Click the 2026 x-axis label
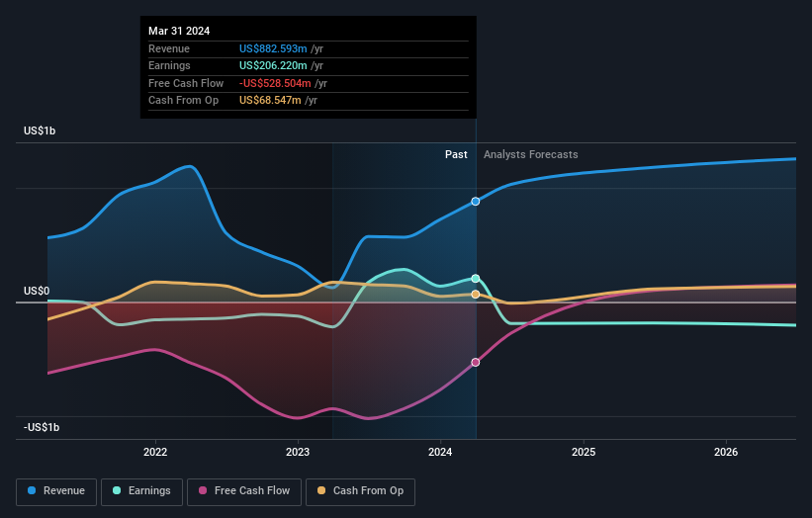 (x=726, y=452)
